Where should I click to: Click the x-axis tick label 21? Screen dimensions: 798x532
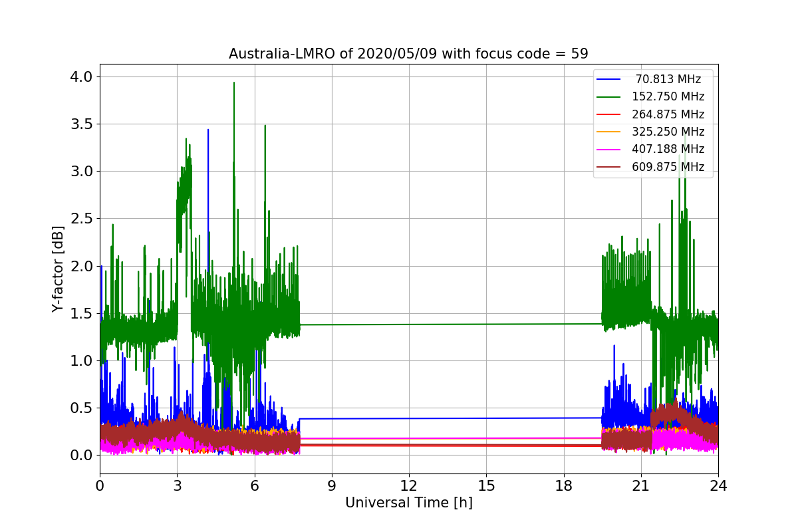tap(641, 485)
